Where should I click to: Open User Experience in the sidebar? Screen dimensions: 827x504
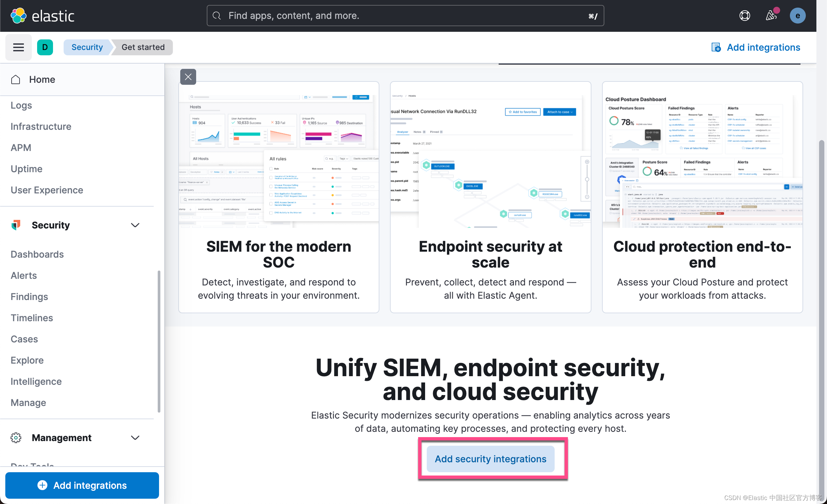[x=47, y=190]
